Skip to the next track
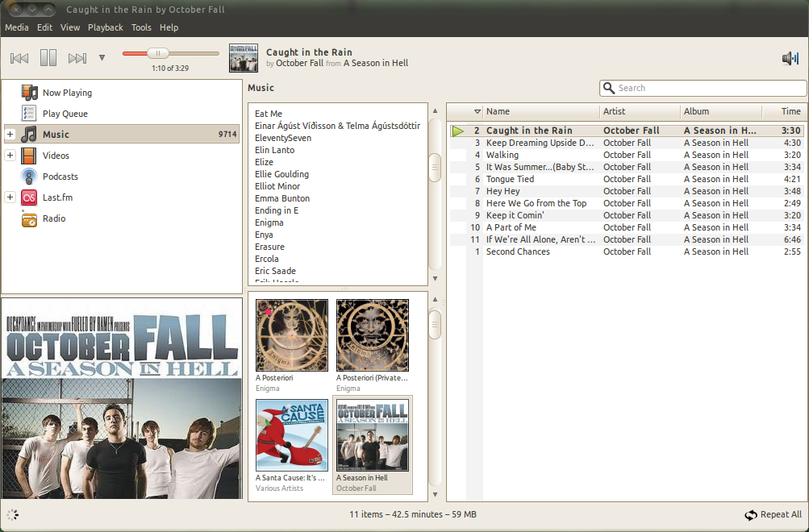This screenshot has width=809, height=532. [77, 58]
